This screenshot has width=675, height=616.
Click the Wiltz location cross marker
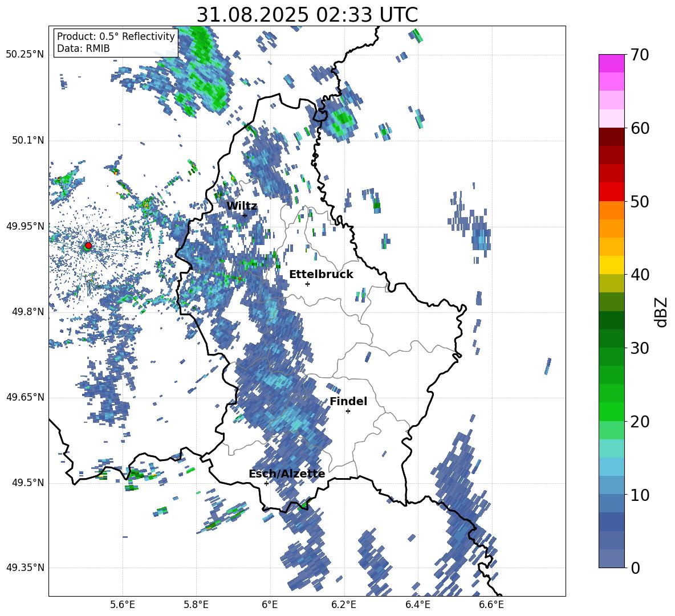245,215
